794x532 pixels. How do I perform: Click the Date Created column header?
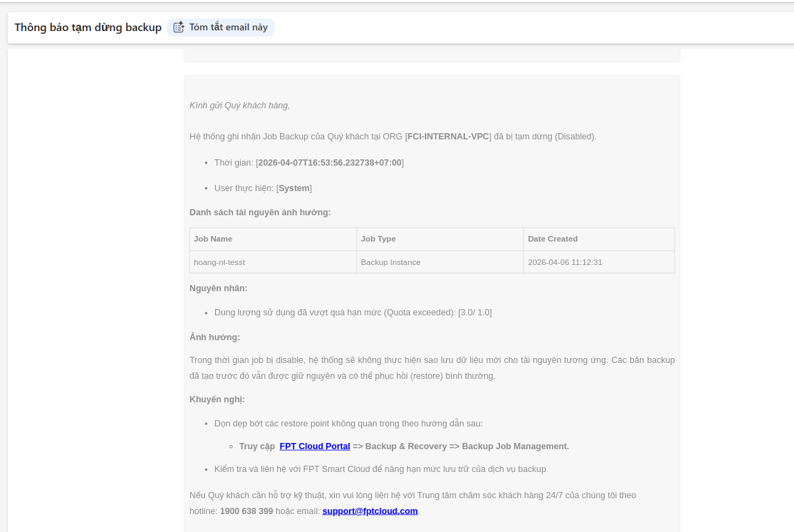click(x=553, y=239)
